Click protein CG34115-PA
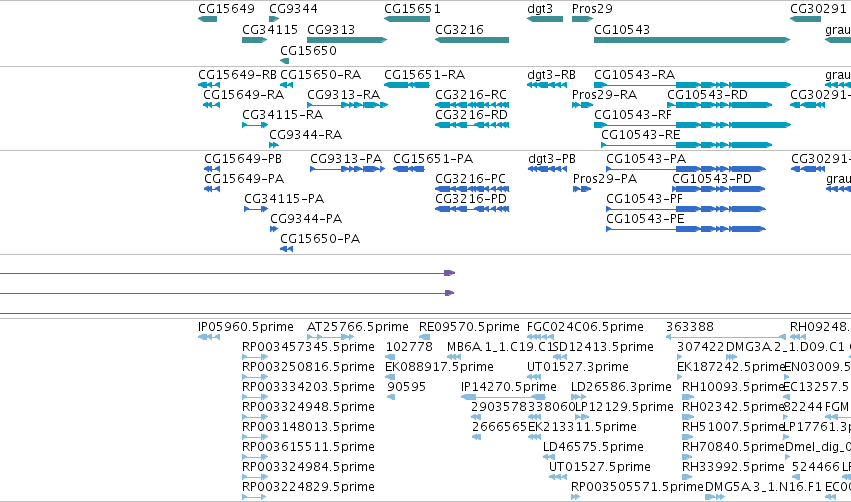Image resolution: width=851 pixels, height=502 pixels. 256,209
